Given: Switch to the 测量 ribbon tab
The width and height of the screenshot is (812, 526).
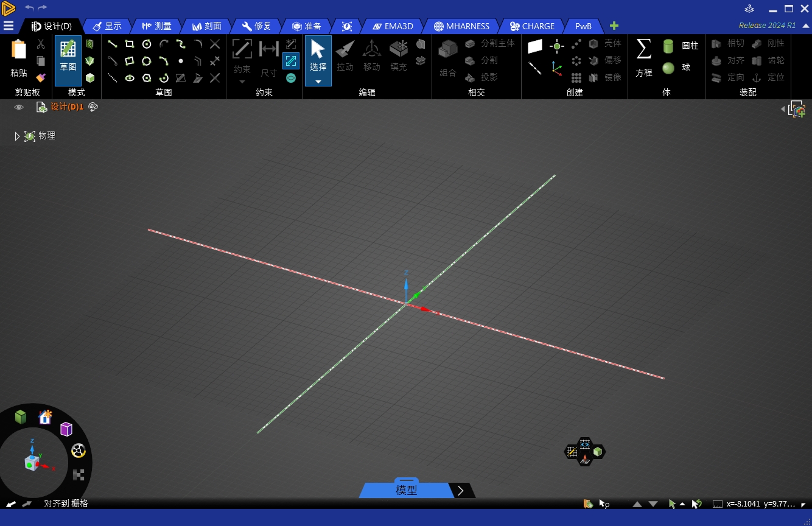Looking at the screenshot, I should [x=156, y=26].
